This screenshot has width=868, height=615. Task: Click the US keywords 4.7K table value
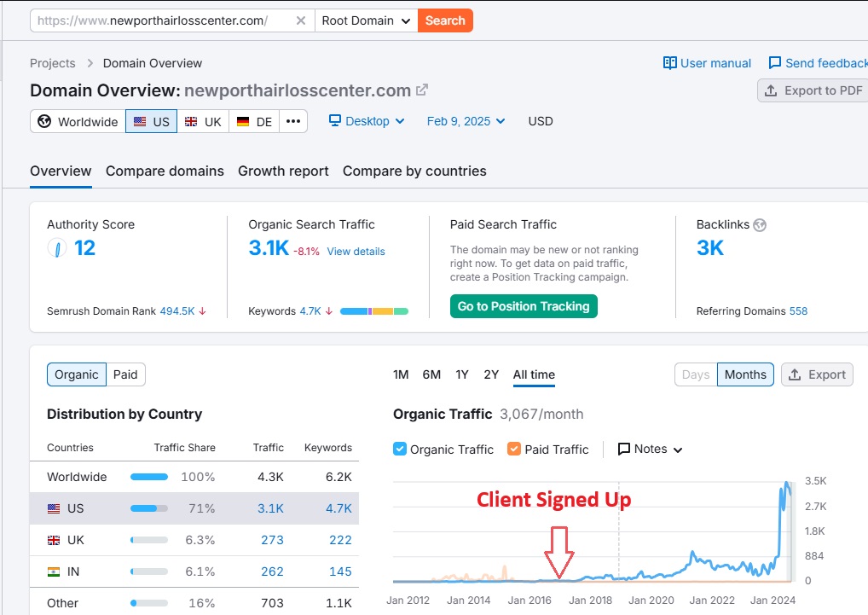point(339,508)
